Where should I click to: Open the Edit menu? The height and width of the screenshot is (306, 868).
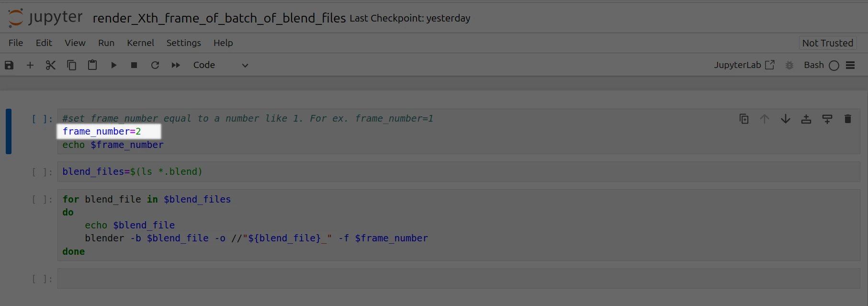(44, 43)
